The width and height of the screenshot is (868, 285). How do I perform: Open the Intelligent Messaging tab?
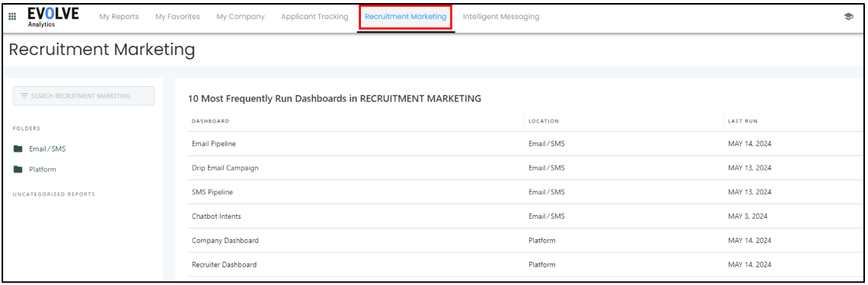click(501, 17)
